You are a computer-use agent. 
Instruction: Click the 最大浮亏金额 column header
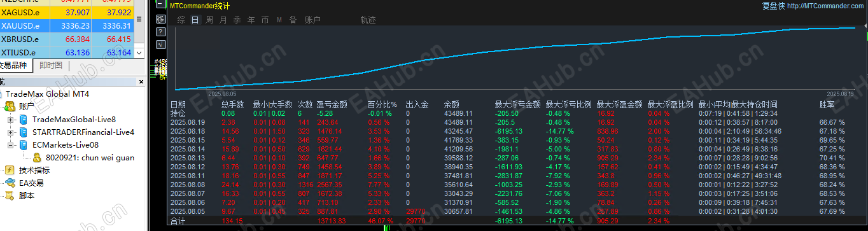tap(518, 104)
